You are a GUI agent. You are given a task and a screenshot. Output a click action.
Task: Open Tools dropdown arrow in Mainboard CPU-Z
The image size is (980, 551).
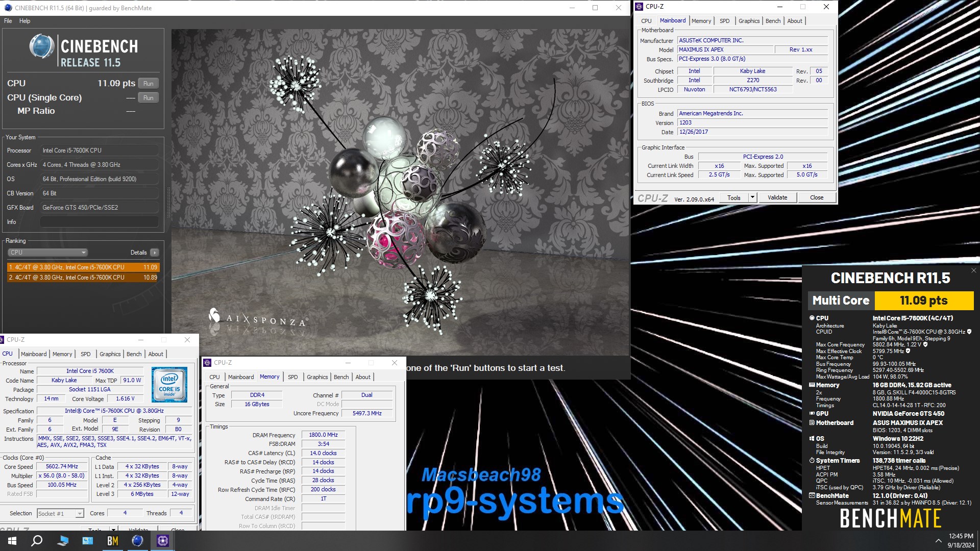(752, 197)
